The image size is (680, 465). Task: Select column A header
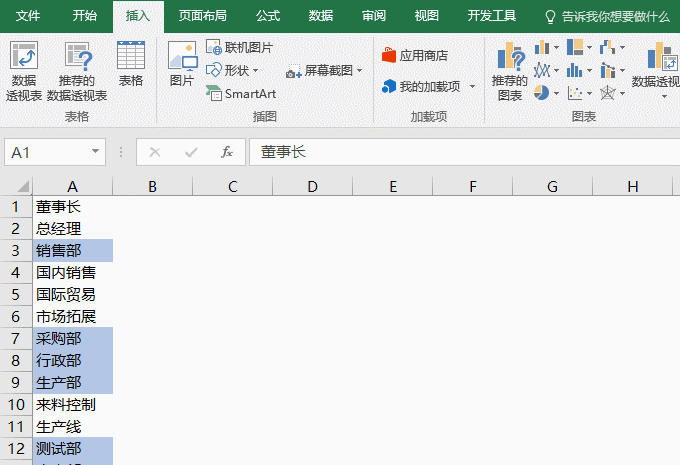(72, 187)
